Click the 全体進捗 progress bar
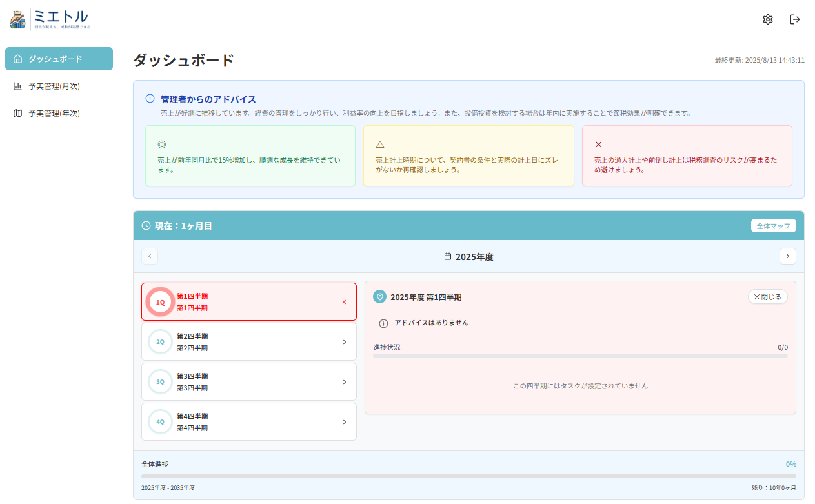 (468, 476)
